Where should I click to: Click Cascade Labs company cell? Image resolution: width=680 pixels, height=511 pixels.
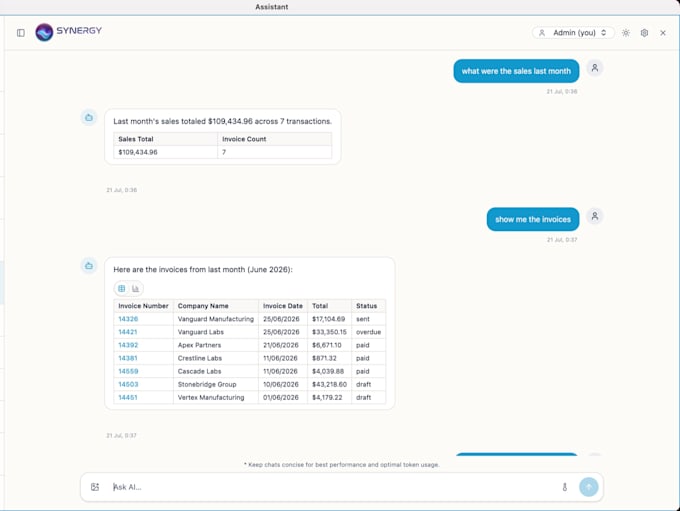pyautogui.click(x=216, y=371)
